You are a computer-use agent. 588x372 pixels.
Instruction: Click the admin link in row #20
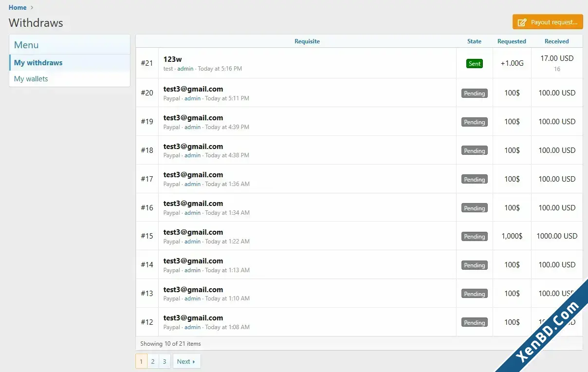192,98
